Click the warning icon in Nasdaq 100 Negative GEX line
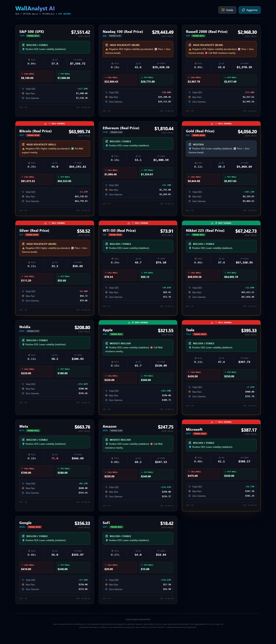This screenshot has height=644, width=276. coord(107,49)
